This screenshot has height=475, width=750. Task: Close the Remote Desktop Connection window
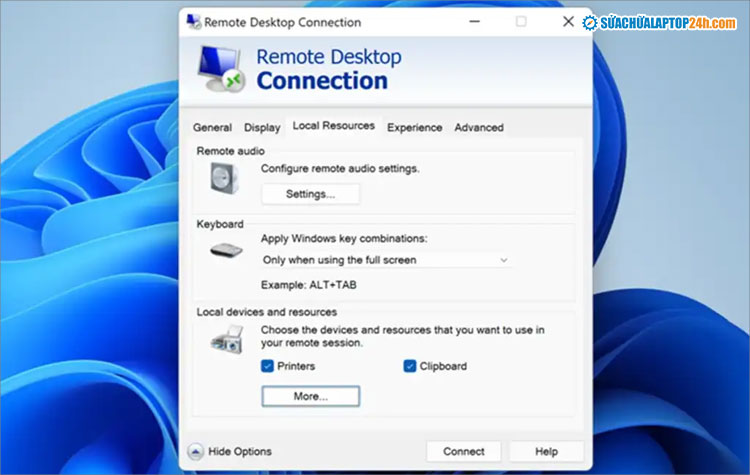(x=568, y=22)
